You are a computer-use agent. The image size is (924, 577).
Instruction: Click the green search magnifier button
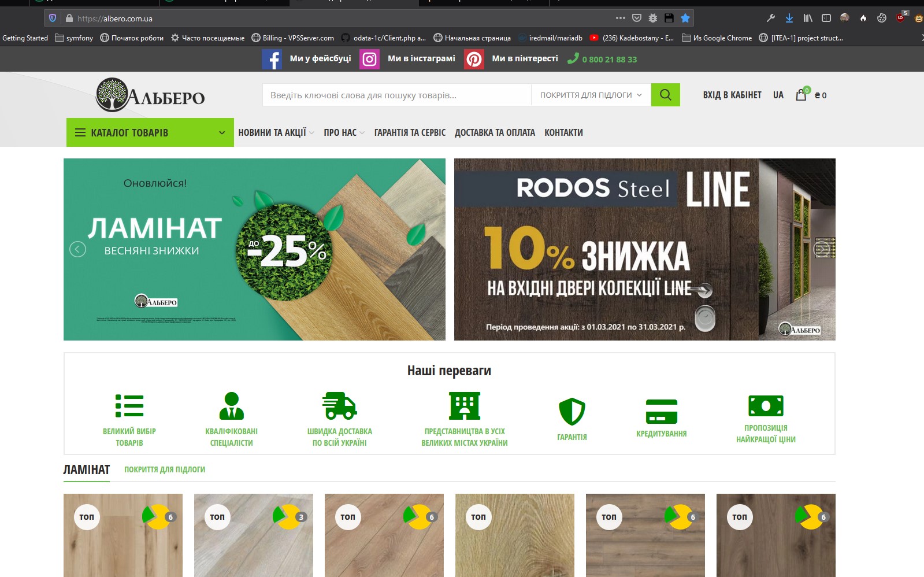[x=665, y=95]
